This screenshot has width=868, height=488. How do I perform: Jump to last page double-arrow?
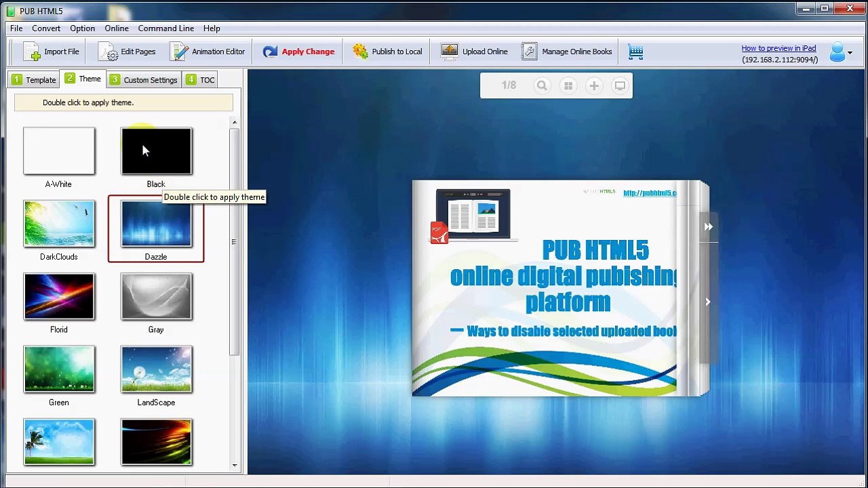[x=708, y=227]
